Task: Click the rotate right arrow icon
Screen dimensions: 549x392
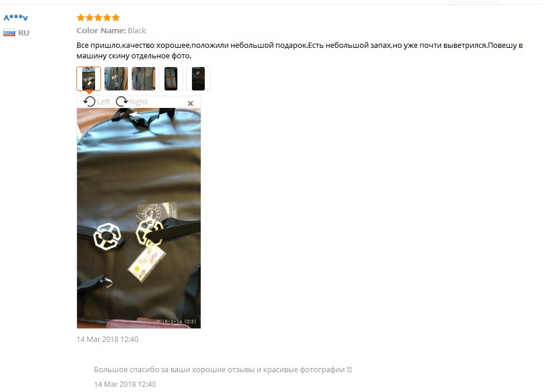Action: [122, 101]
